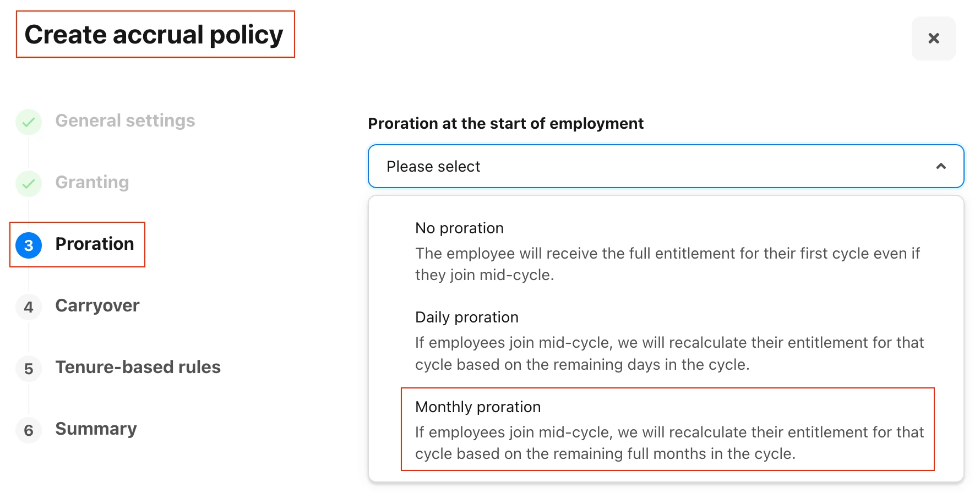Pick the Monthly proration option

[x=667, y=430]
